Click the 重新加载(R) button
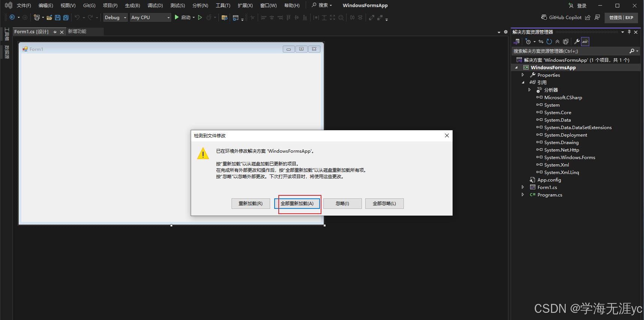The image size is (644, 320). pyautogui.click(x=251, y=204)
